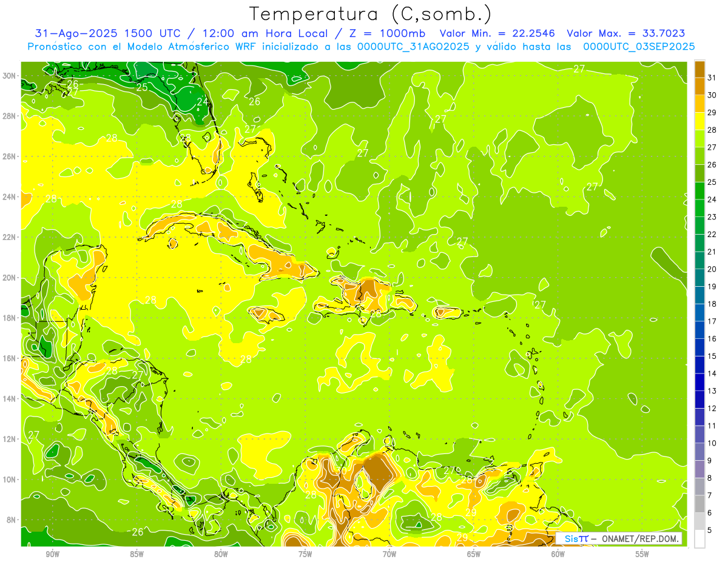Click the 65W longitude axis label
Screen dimensions: 728x562
pos(474,554)
